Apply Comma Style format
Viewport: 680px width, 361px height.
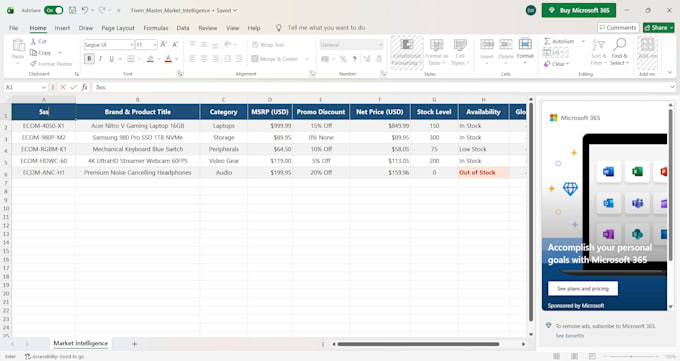[x=355, y=59]
